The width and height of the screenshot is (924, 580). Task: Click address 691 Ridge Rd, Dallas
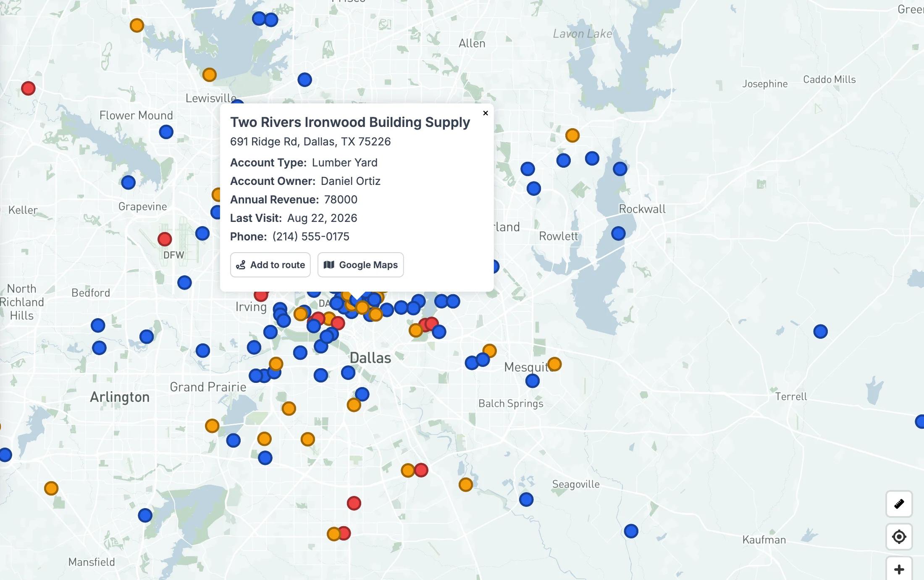pyautogui.click(x=310, y=142)
